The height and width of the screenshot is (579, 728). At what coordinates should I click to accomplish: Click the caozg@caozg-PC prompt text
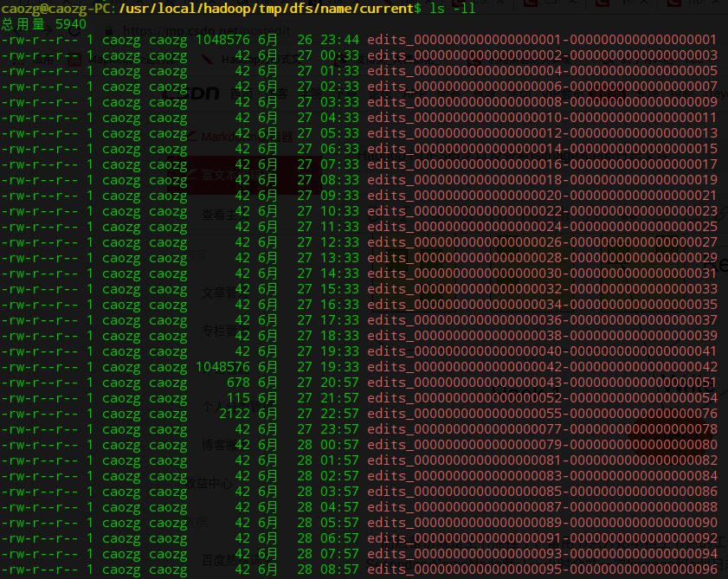[56, 9]
